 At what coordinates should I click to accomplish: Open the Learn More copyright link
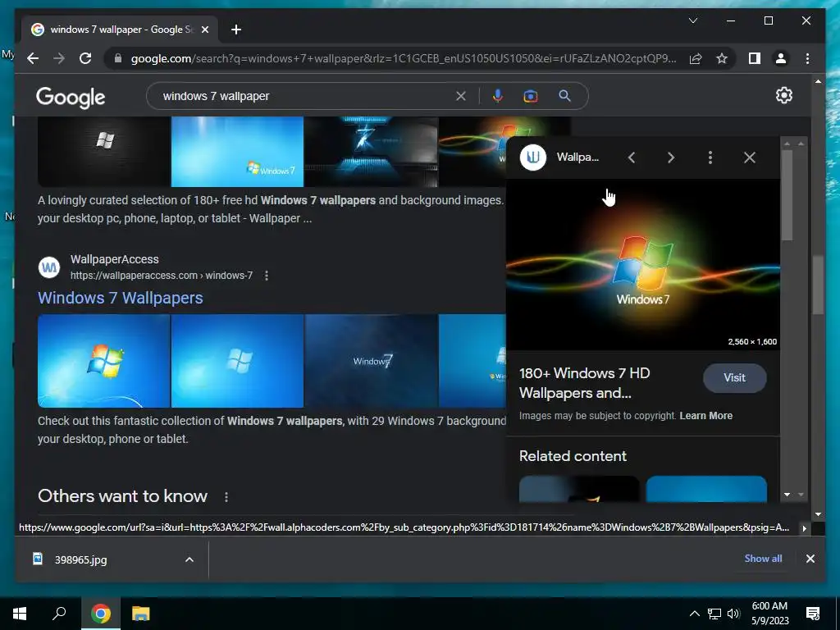706,416
